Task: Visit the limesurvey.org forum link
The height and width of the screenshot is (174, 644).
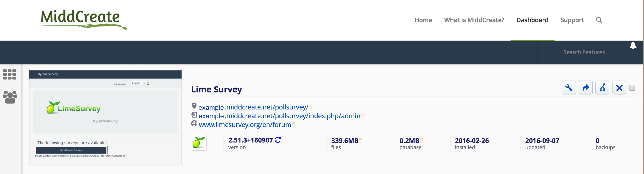Action: tap(245, 125)
